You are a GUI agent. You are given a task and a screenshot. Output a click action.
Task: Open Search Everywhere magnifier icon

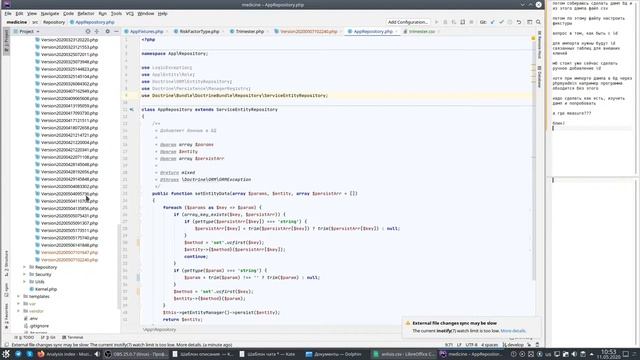538,22
